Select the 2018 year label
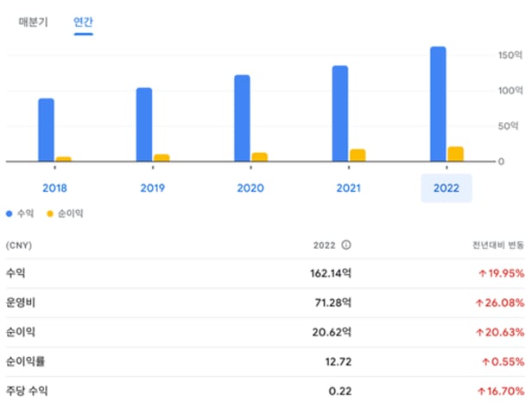Screen dimensions: 532x402 click(x=54, y=188)
